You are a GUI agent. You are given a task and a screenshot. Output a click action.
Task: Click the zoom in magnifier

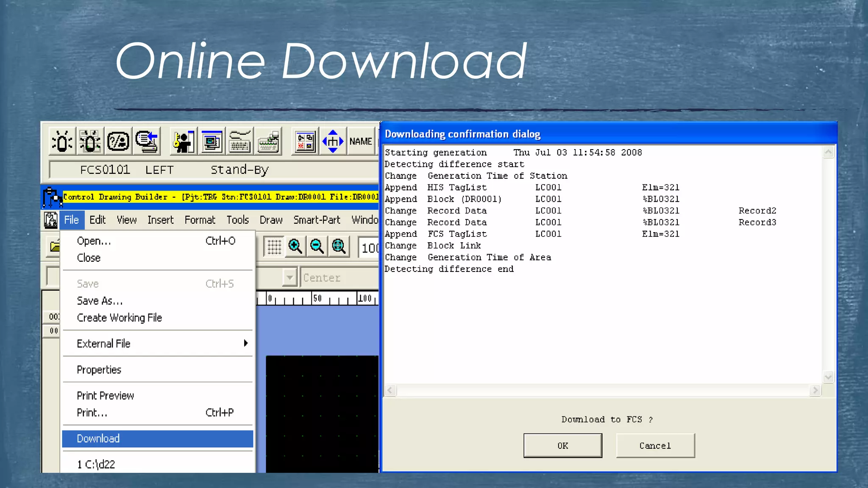(x=295, y=246)
